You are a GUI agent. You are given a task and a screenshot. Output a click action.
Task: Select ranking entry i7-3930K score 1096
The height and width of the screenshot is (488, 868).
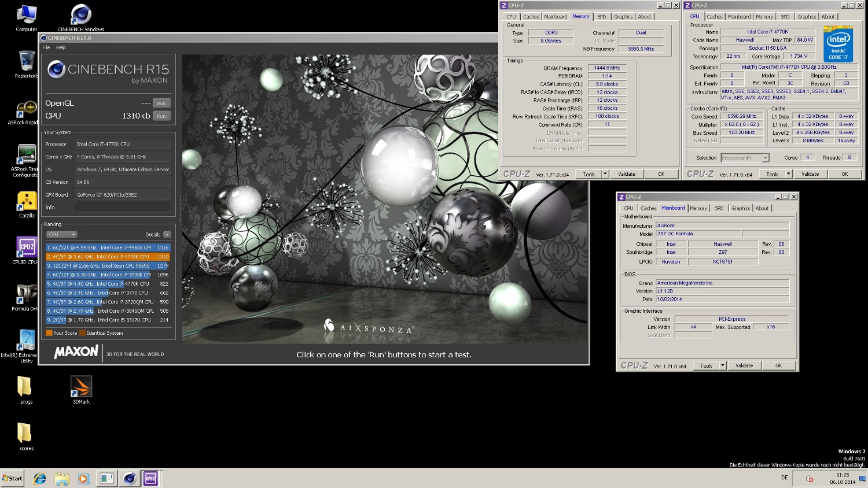pyautogui.click(x=108, y=275)
